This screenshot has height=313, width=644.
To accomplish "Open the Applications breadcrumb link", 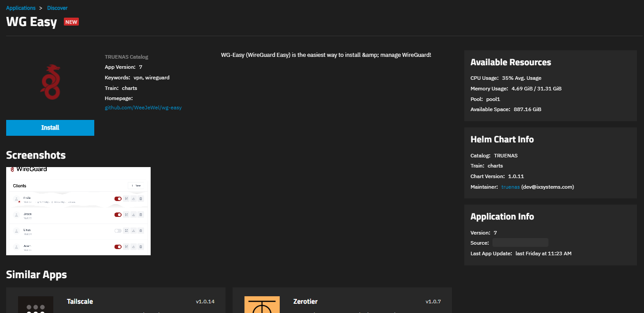I will click(21, 8).
